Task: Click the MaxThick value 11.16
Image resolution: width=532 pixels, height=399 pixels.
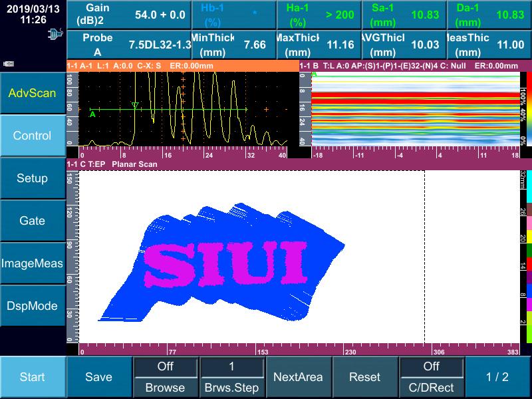Action: coord(340,45)
